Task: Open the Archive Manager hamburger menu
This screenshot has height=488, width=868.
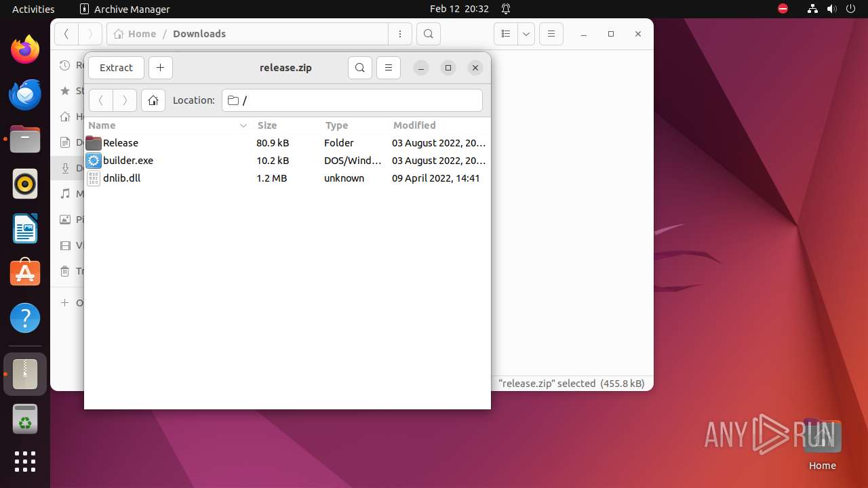Action: click(389, 68)
